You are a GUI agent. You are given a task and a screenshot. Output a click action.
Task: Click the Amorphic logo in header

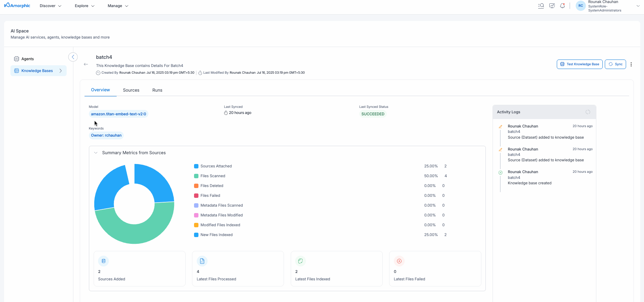[17, 6]
